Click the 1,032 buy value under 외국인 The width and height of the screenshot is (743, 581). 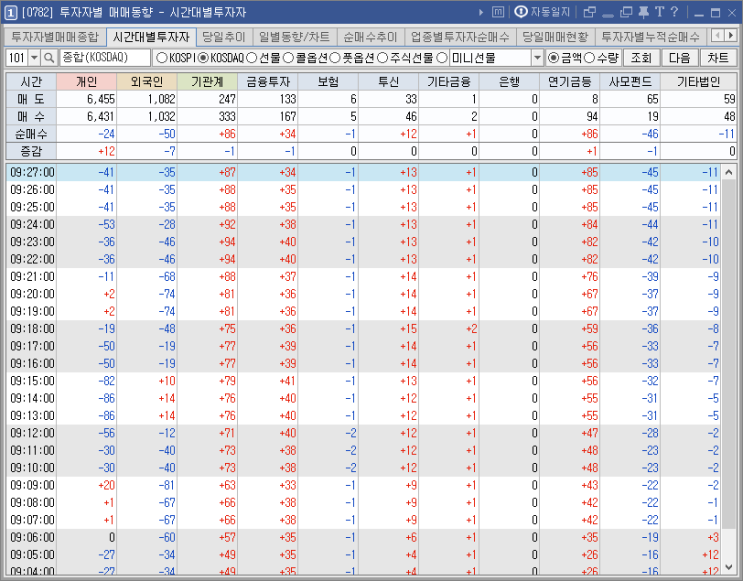point(161,117)
